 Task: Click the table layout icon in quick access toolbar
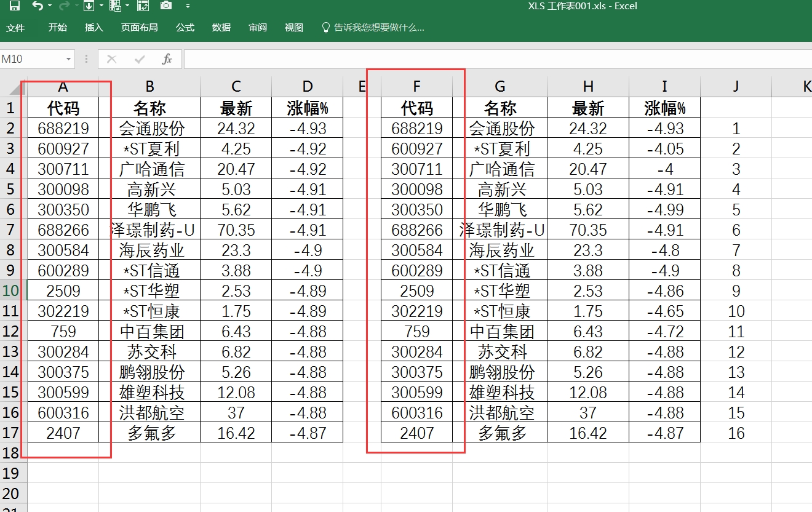(x=115, y=6)
